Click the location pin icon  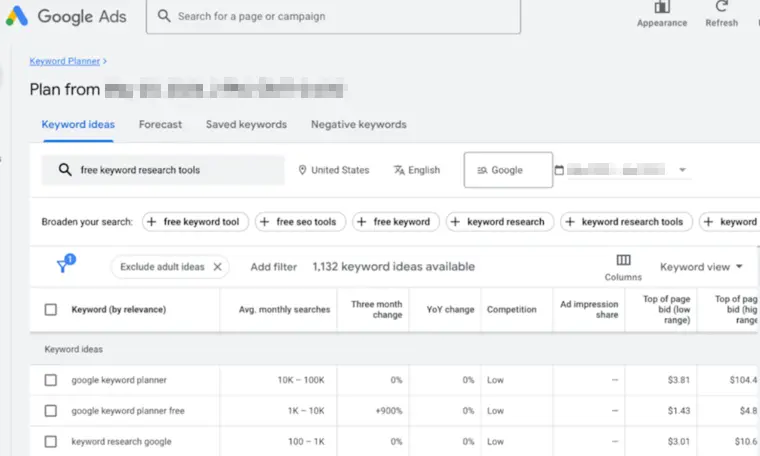(302, 170)
